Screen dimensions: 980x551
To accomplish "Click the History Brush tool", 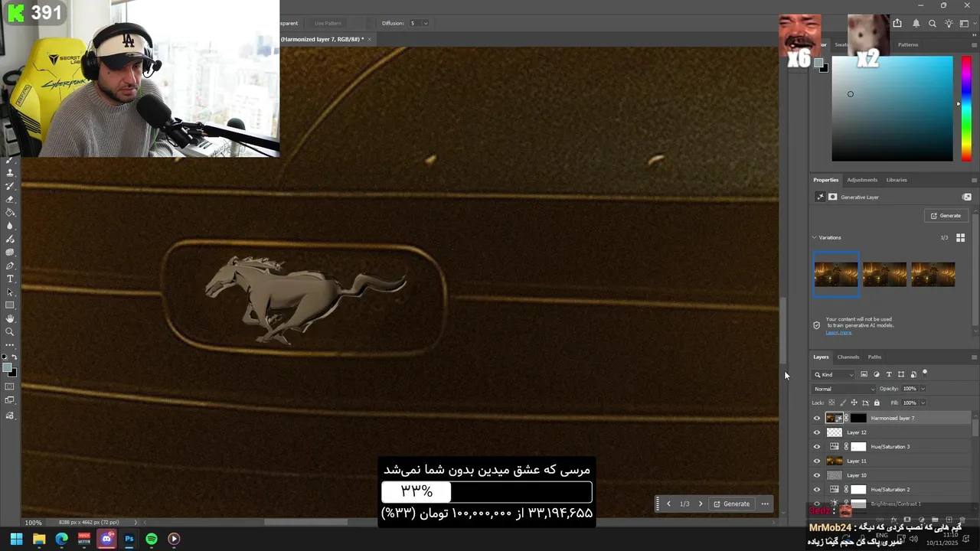I will (x=10, y=186).
